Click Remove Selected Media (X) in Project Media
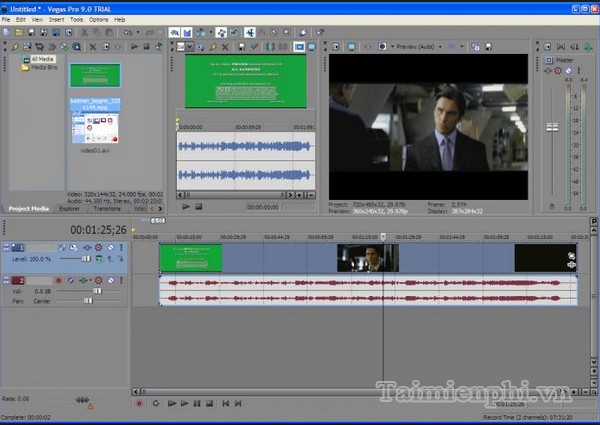600x425 pixels. click(x=92, y=46)
